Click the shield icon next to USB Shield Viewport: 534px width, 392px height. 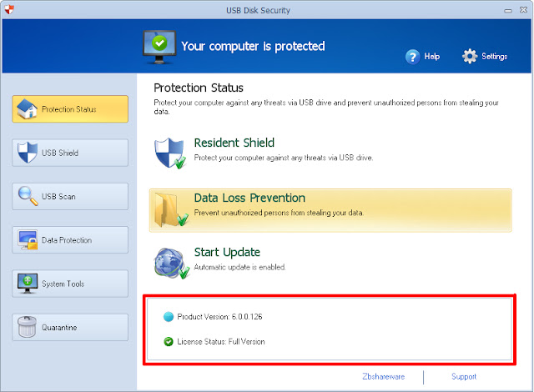28,153
